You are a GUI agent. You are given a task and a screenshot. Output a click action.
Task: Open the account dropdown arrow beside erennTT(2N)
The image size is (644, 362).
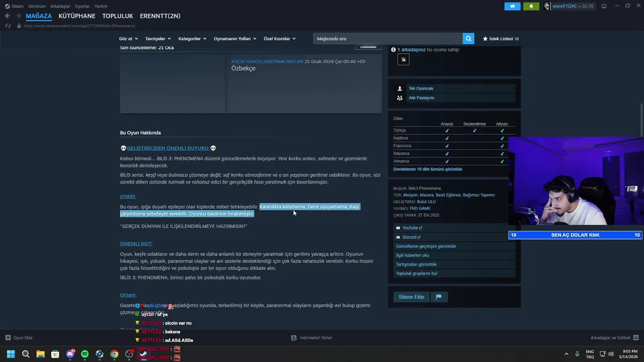(580, 7)
